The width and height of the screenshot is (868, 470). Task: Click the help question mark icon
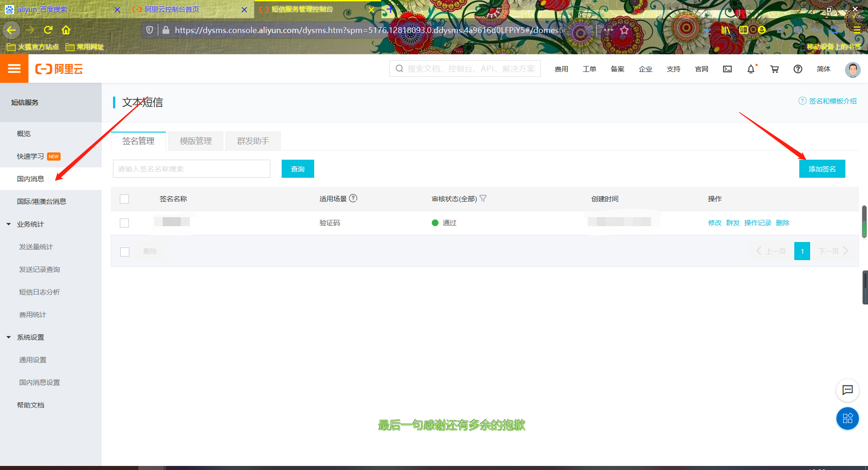[x=798, y=69]
